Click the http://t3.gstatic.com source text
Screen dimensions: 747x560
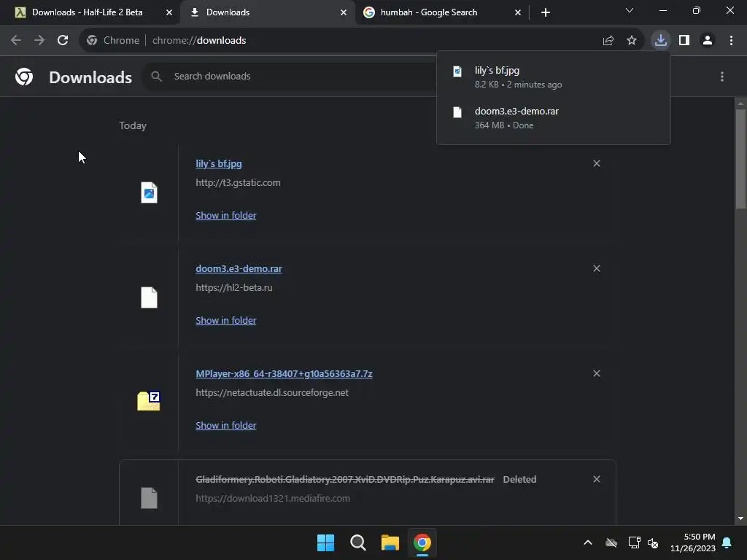238,183
